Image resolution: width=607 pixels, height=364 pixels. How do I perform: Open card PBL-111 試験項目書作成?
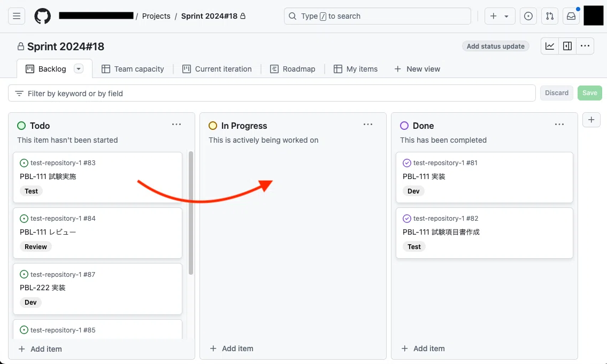441,232
